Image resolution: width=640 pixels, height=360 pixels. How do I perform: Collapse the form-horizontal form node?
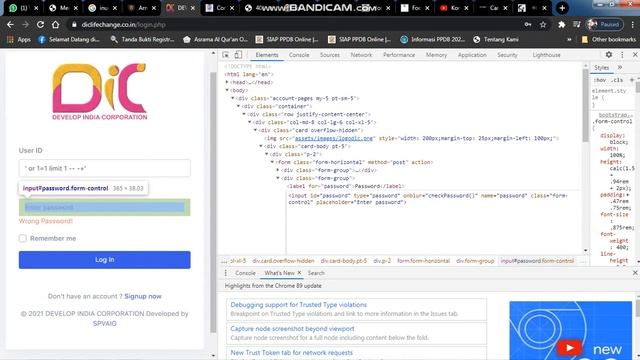click(272, 162)
